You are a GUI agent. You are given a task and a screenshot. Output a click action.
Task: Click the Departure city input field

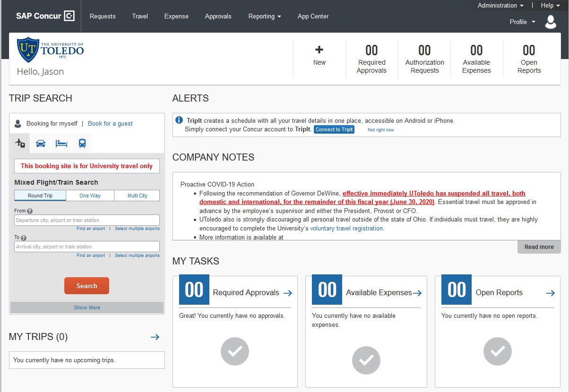coord(87,220)
